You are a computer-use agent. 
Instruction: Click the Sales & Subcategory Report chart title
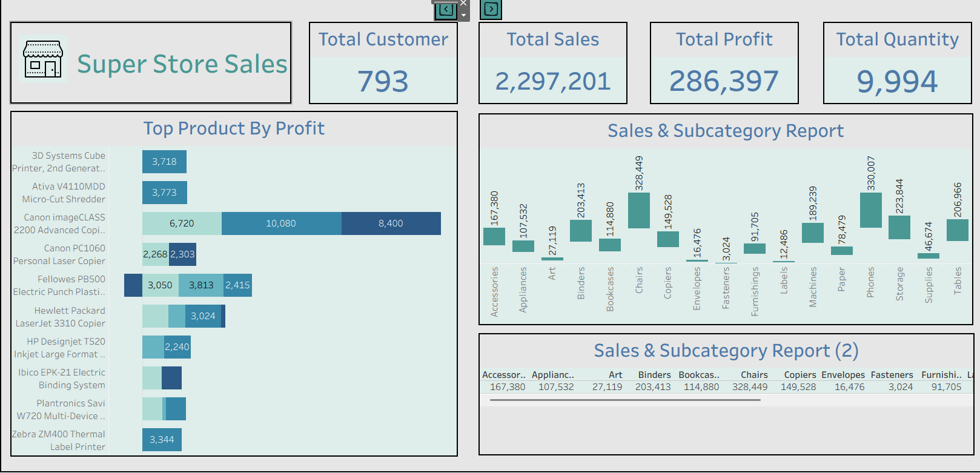(x=726, y=131)
